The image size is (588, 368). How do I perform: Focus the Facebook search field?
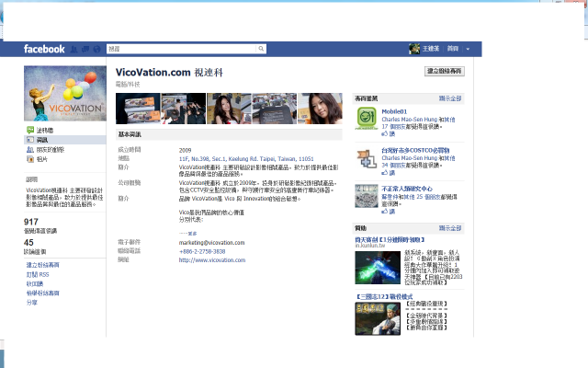pyautogui.click(x=182, y=49)
